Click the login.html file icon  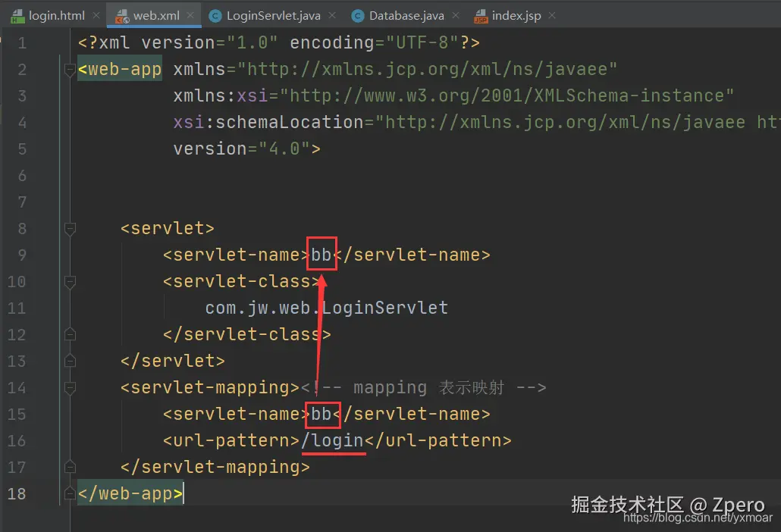pyautogui.click(x=18, y=16)
